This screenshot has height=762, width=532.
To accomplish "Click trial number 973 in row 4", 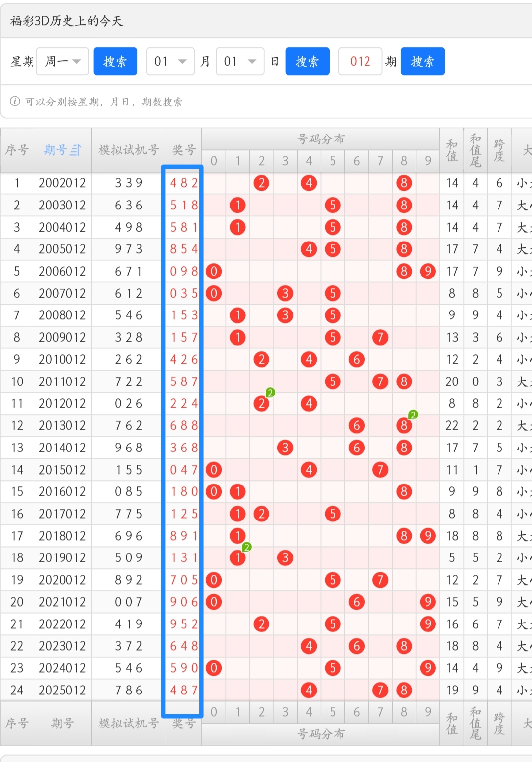I will [129, 249].
